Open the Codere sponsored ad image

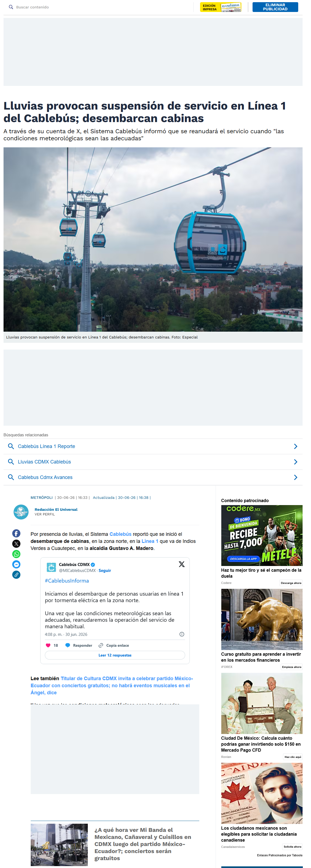tap(262, 536)
